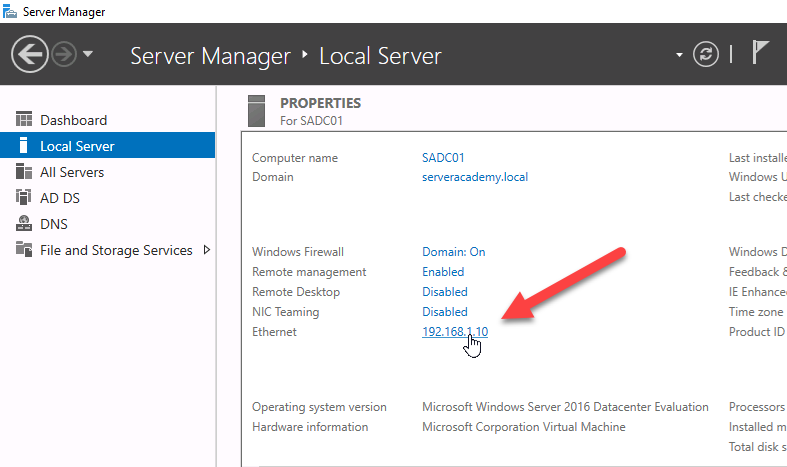Expand File and Storage Services arrow
The image size is (787, 467).
[x=206, y=250]
